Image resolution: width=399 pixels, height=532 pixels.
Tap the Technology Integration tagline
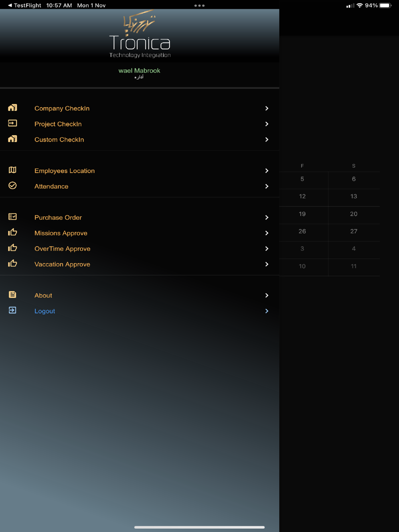click(140, 55)
